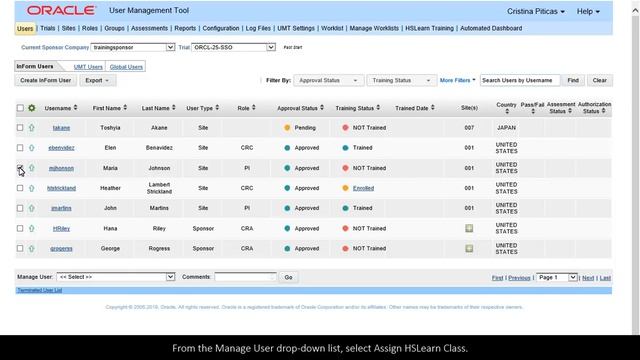Open the Terminated User List link
This screenshot has height=360, width=640.
(40, 290)
